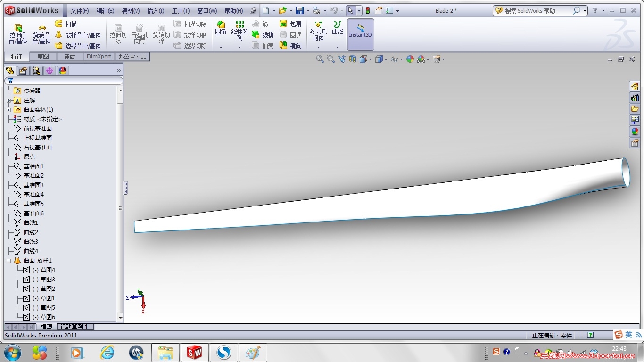Select (-) 草图4 under 曲面-放样1

tap(44, 270)
